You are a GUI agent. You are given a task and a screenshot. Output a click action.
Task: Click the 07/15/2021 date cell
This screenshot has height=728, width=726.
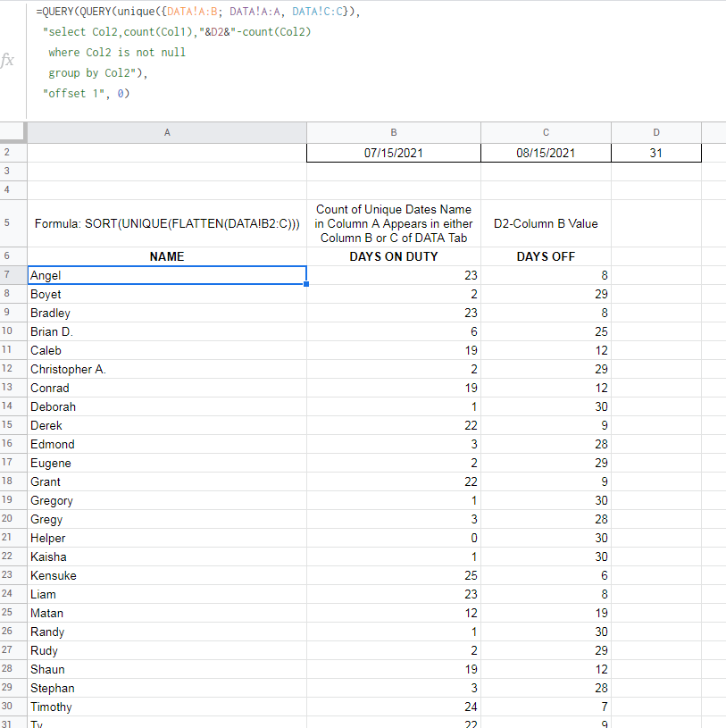394,153
